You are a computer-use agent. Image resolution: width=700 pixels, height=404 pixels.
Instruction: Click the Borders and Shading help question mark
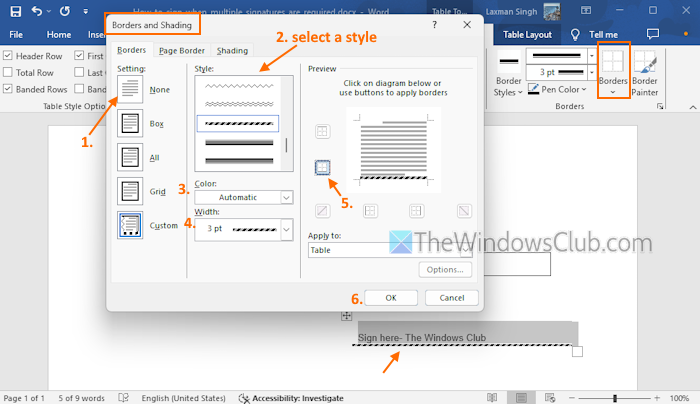(x=434, y=25)
